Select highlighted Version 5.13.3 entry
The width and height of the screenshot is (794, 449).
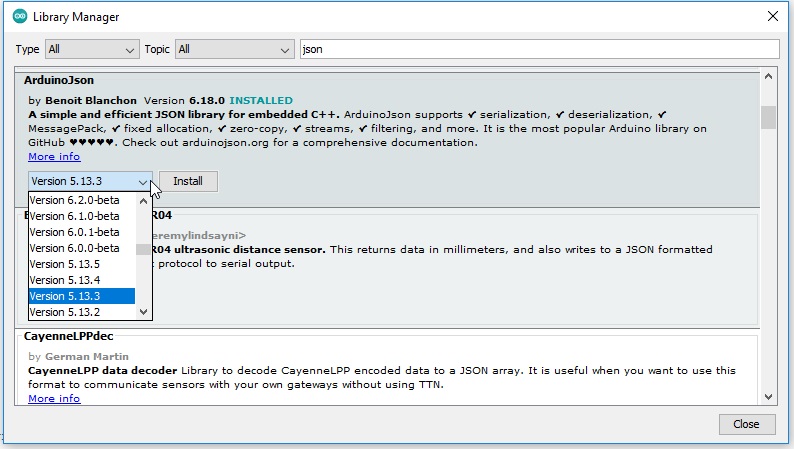point(82,296)
